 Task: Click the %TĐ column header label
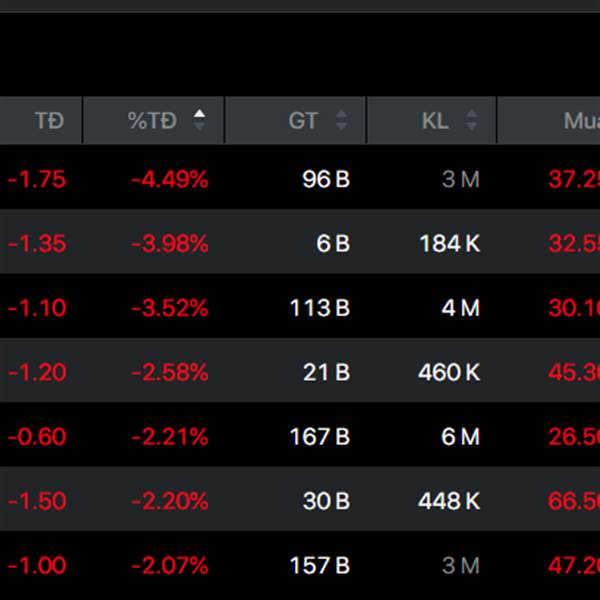[x=152, y=121]
